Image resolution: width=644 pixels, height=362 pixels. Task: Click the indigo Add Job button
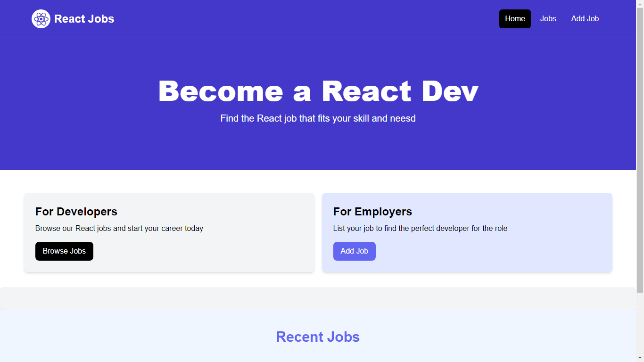click(x=355, y=251)
